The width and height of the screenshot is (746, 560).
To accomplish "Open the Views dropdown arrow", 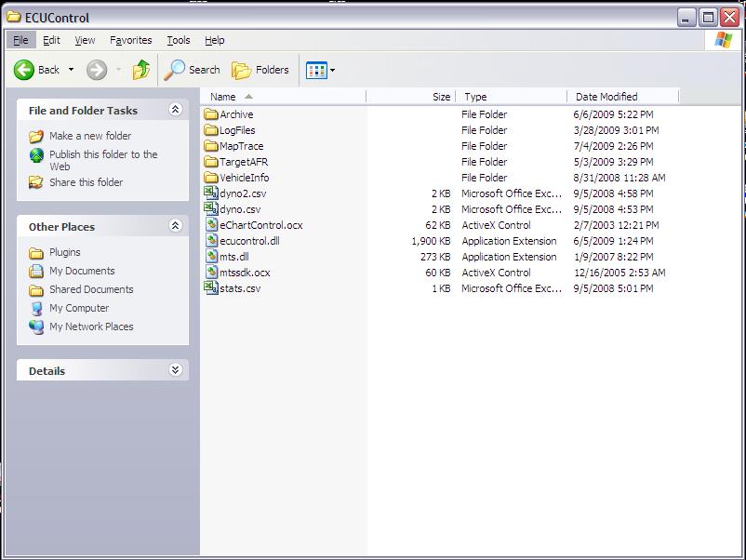I will click(x=333, y=70).
